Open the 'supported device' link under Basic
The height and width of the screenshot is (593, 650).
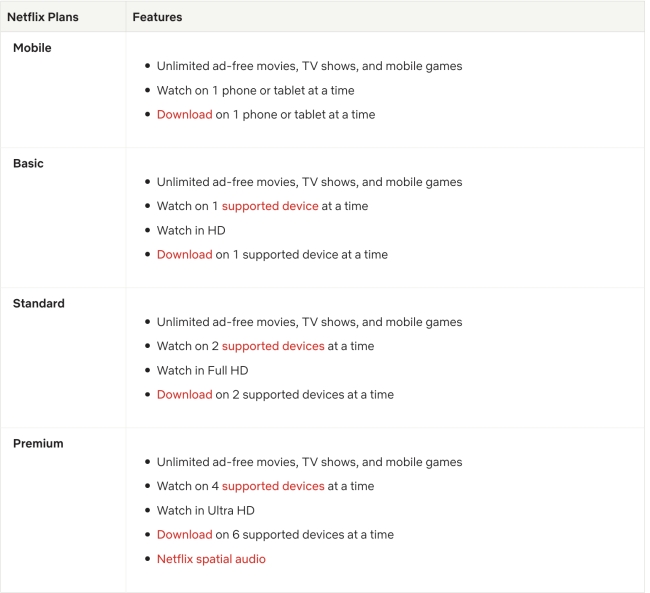(270, 207)
